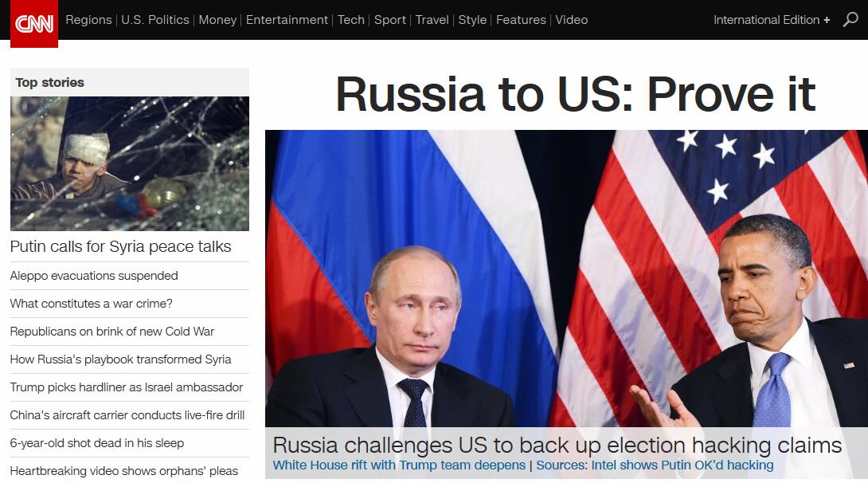Open 'China's aircraft carrier conducts live-fire drill'
This screenshot has height=483, width=868.
click(127, 415)
